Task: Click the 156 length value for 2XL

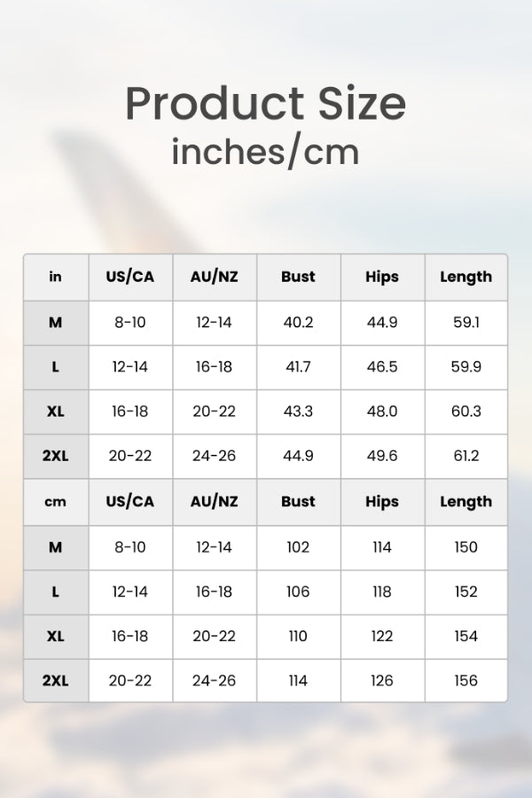Action: click(465, 680)
